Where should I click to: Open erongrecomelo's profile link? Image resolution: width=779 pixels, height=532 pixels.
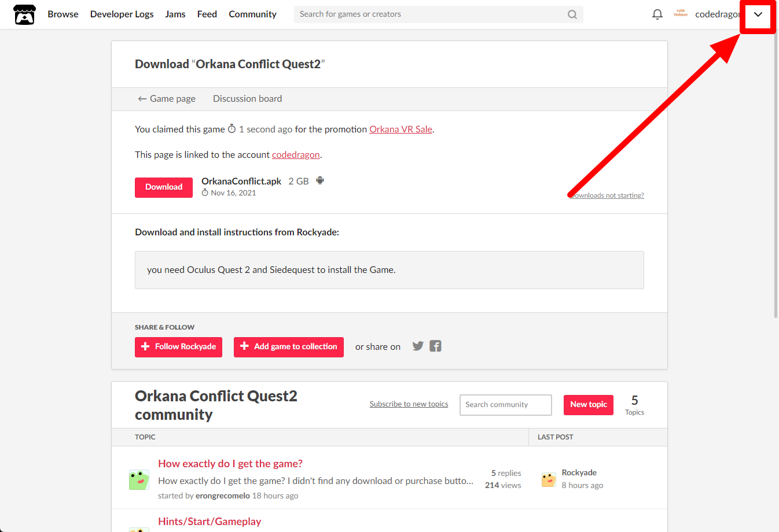click(223, 496)
